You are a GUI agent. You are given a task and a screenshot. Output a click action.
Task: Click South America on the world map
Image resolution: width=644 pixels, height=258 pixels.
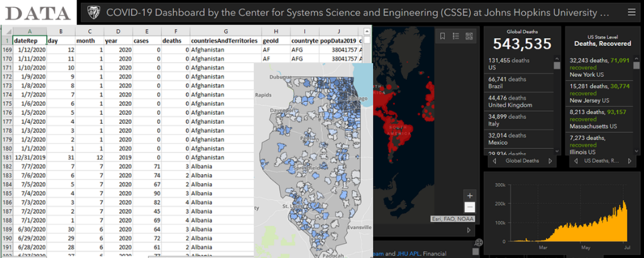point(397,131)
